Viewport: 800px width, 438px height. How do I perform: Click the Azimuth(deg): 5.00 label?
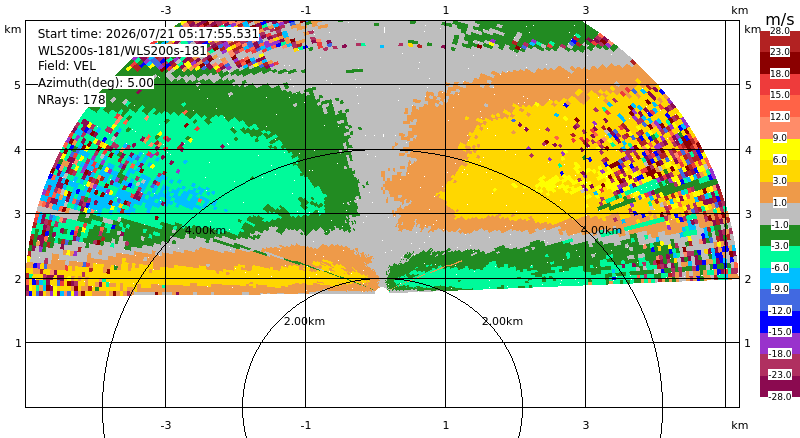click(x=95, y=83)
